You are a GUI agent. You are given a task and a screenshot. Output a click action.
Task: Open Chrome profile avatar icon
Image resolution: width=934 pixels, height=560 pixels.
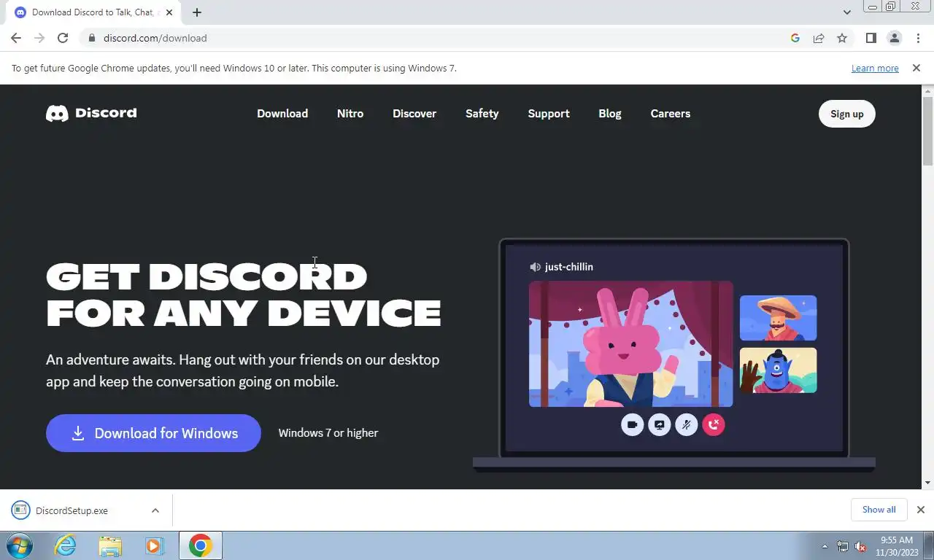(894, 38)
